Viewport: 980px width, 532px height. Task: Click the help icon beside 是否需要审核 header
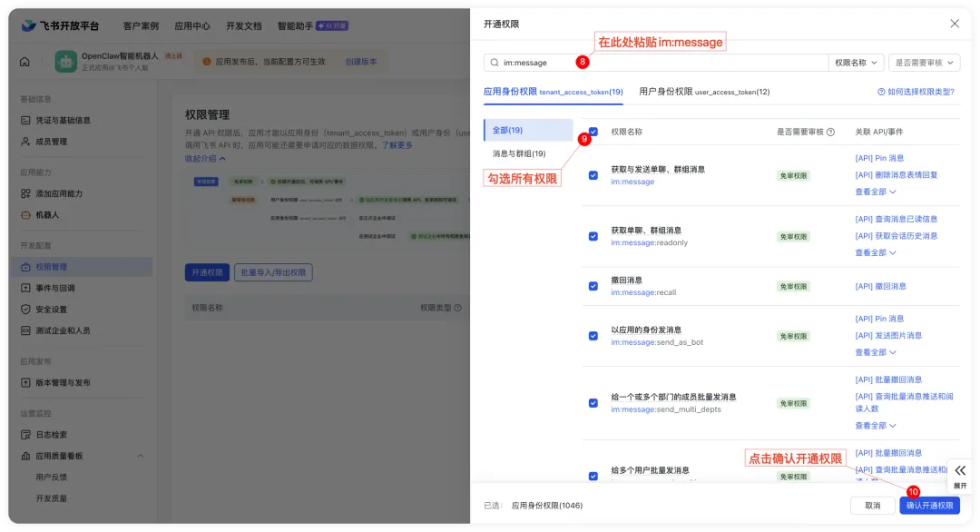[x=830, y=132]
